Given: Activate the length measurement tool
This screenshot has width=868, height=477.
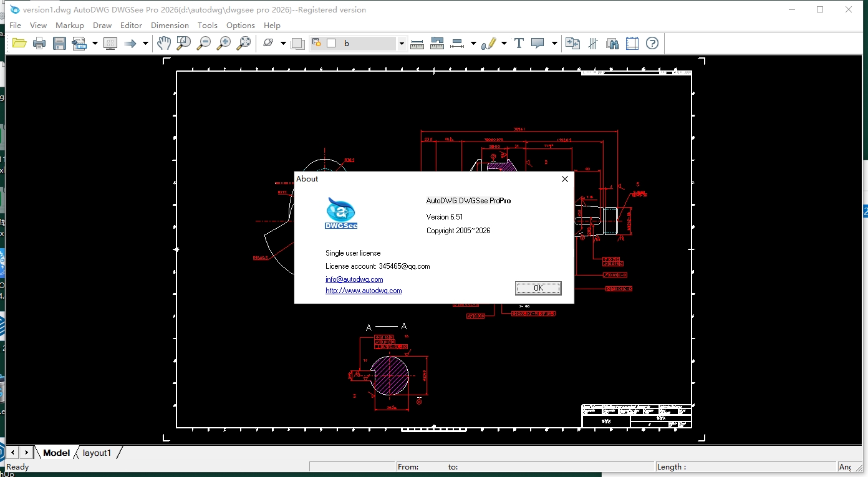Looking at the screenshot, I should [417, 42].
